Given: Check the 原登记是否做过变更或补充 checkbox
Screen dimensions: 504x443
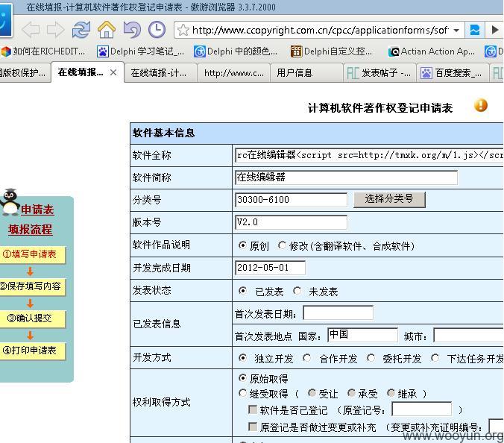Looking at the screenshot, I should click(x=253, y=427).
